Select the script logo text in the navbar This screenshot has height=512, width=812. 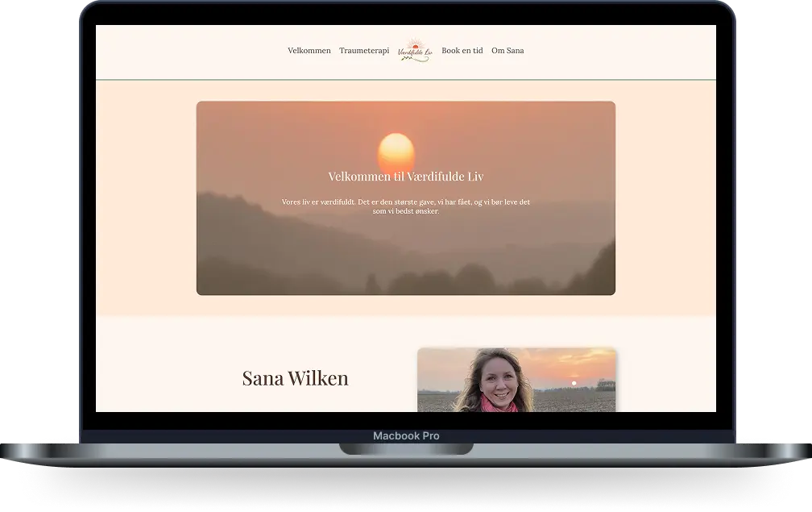[x=416, y=52]
